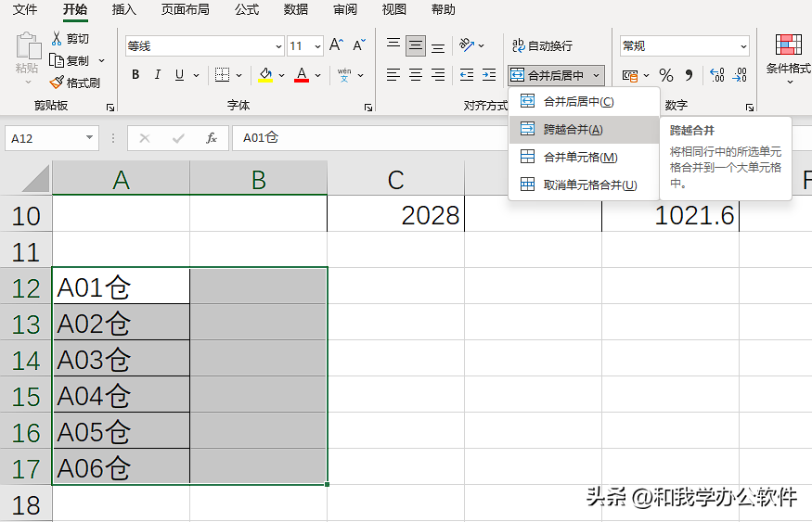The height and width of the screenshot is (522, 812).
Task: Apply comma style number format
Action: (x=689, y=75)
